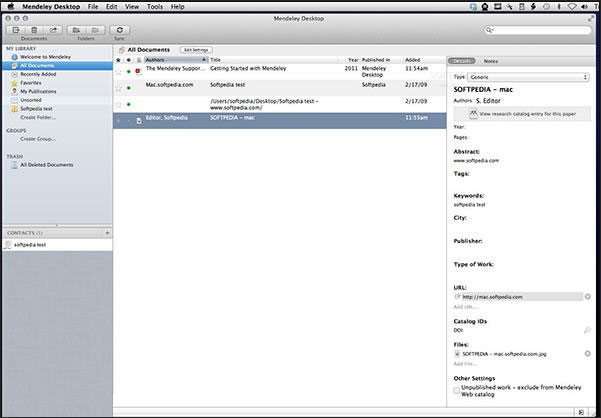Toggle read status dot for Mac.softpedia.com row
Screen dimensions: 601x418
pos(129,88)
